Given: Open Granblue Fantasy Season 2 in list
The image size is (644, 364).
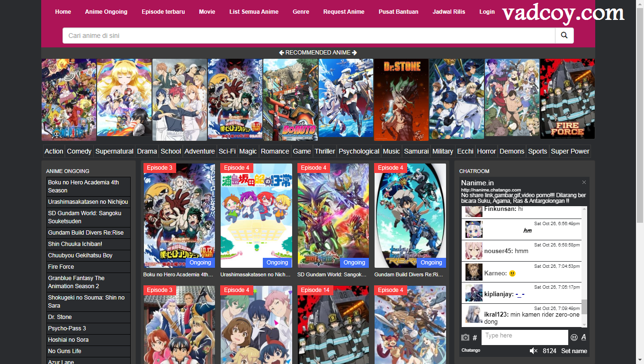Looking at the screenshot, I should 89,282.
